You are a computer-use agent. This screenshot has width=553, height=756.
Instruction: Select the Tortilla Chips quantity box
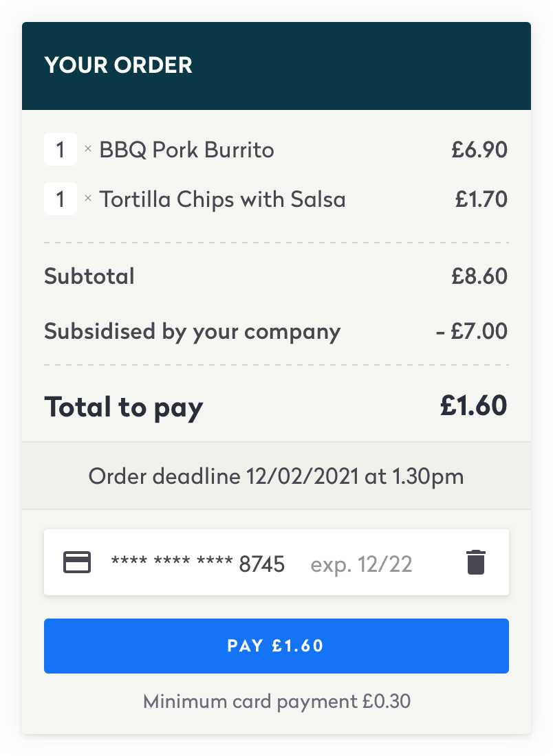[61, 199]
